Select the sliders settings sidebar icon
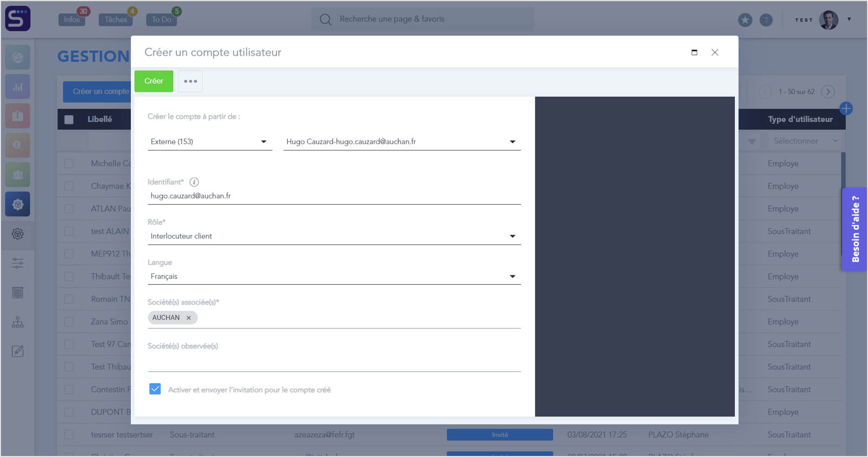 pos(18,263)
